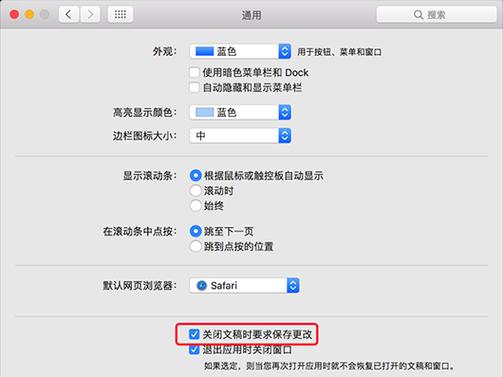This screenshot has height=377, width=503.
Task: Uncheck 关闭文稿时要求保存更改
Action: 194,334
